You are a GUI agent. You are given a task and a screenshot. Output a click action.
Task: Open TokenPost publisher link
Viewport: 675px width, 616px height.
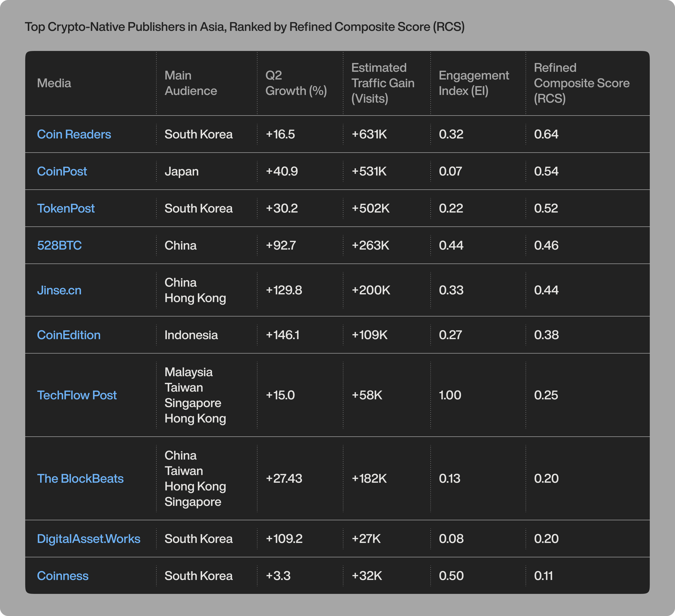pos(66,208)
